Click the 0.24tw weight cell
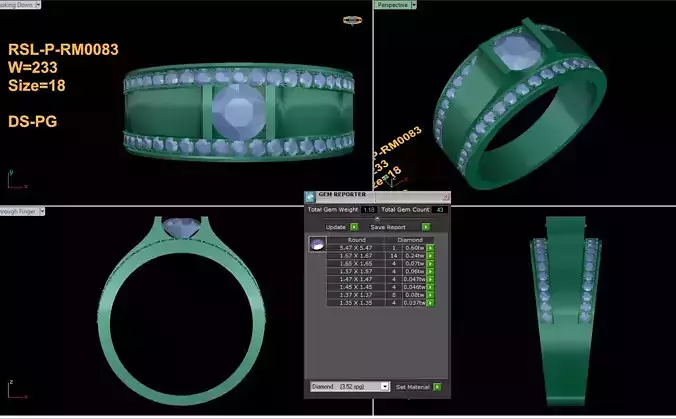The width and height of the screenshot is (676, 419). (x=414, y=256)
